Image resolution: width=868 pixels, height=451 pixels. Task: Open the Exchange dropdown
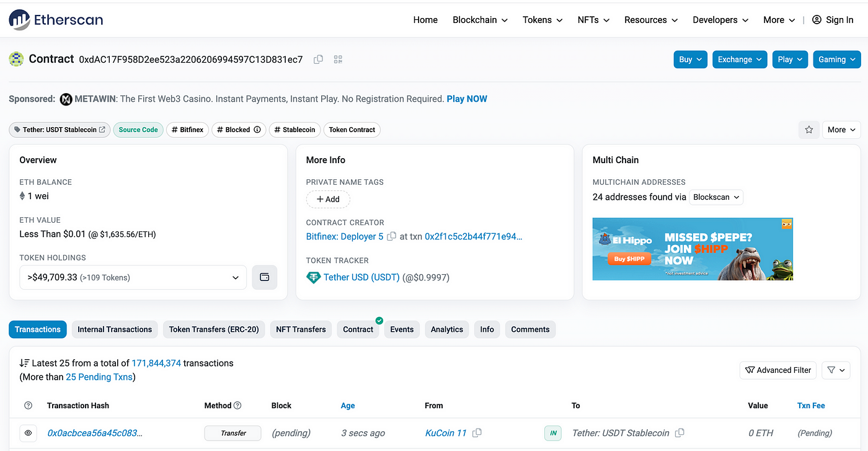tap(740, 60)
